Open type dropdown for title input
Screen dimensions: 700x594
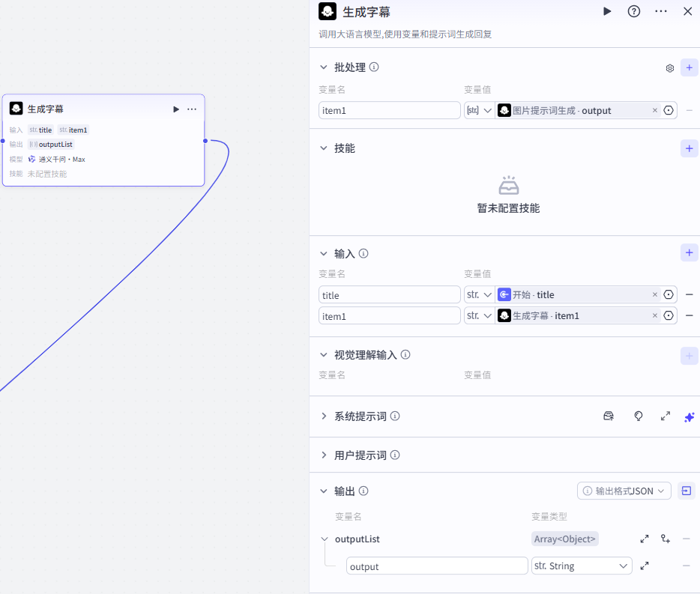click(480, 294)
